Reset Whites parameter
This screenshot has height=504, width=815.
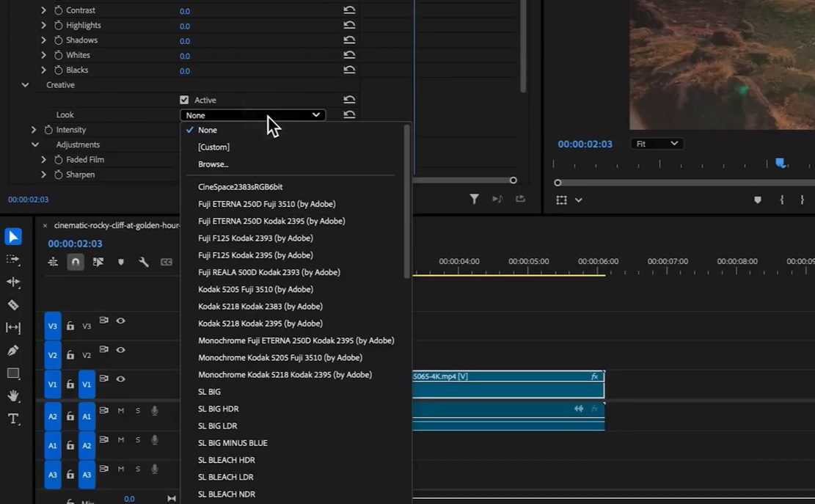(x=349, y=55)
